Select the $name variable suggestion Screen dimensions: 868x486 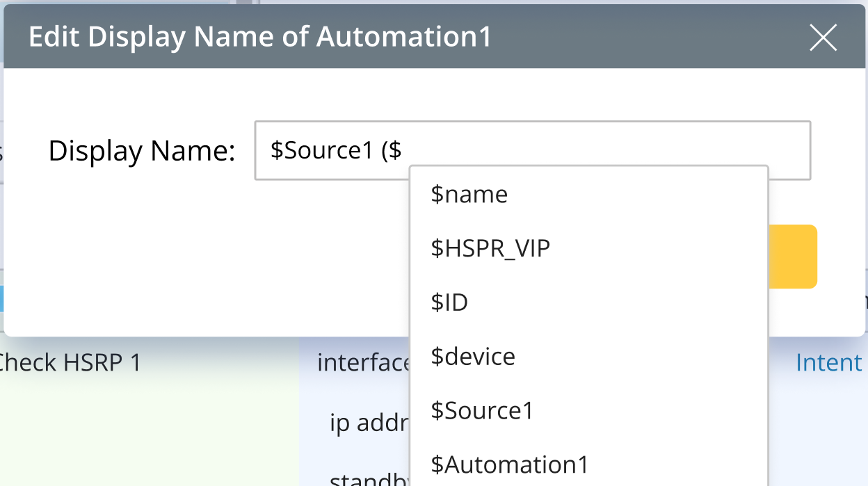pyautogui.click(x=469, y=194)
